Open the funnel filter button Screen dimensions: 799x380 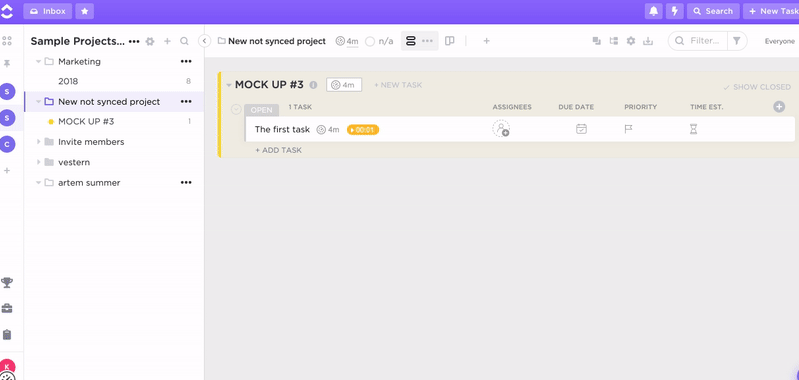[x=737, y=41]
